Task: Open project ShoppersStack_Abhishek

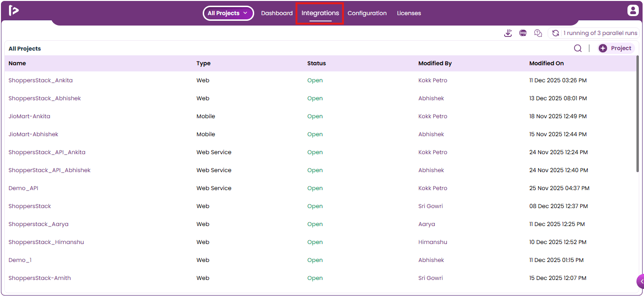Action: point(44,98)
